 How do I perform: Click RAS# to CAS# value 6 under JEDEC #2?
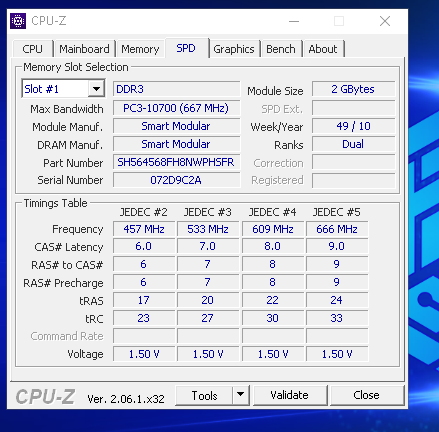144,264
